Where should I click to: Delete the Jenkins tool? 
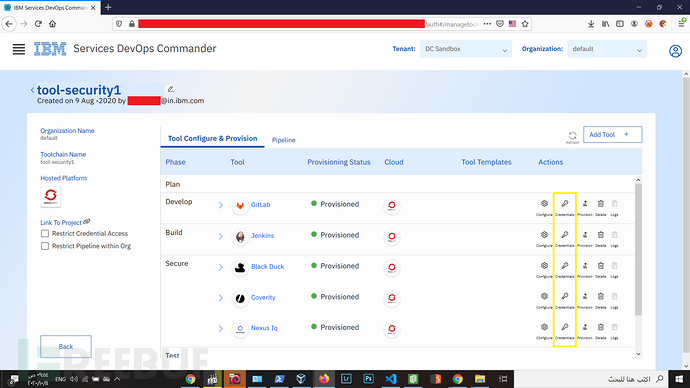pyautogui.click(x=601, y=234)
